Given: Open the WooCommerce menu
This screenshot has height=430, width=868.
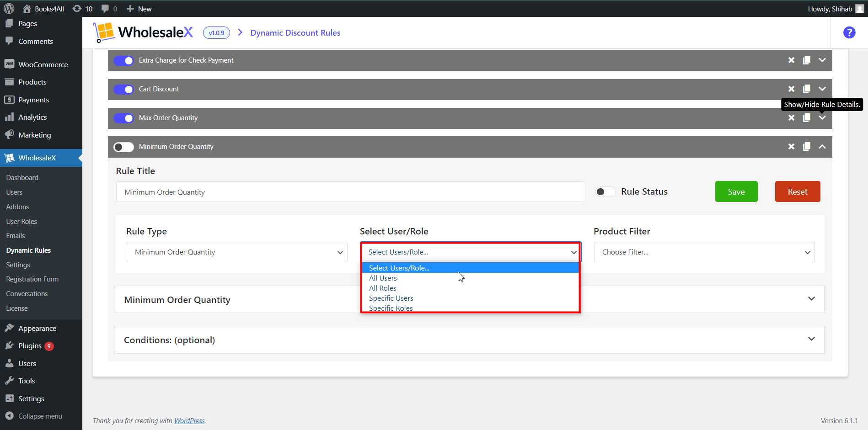Looking at the screenshot, I should point(41,65).
